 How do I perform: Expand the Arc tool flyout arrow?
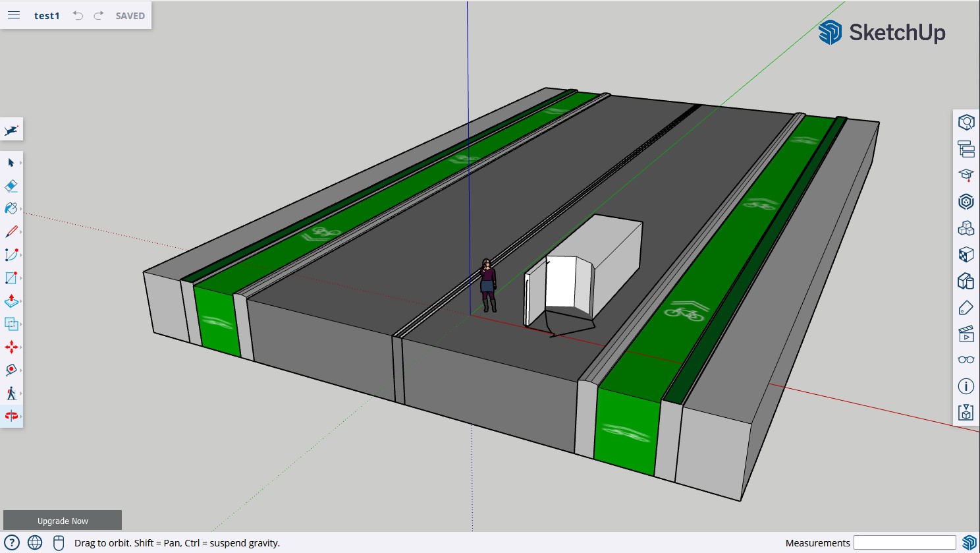21,255
